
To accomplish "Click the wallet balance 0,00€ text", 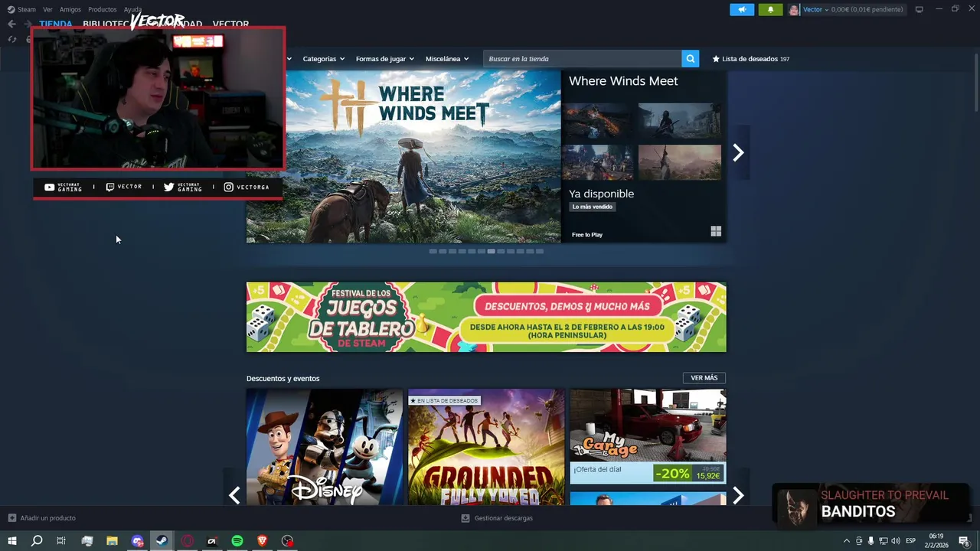I will 867,9.
